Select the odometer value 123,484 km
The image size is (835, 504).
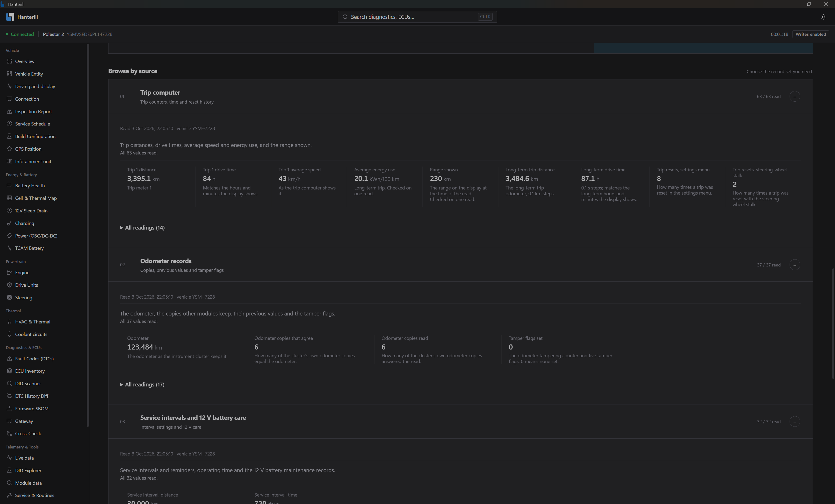[x=144, y=347]
